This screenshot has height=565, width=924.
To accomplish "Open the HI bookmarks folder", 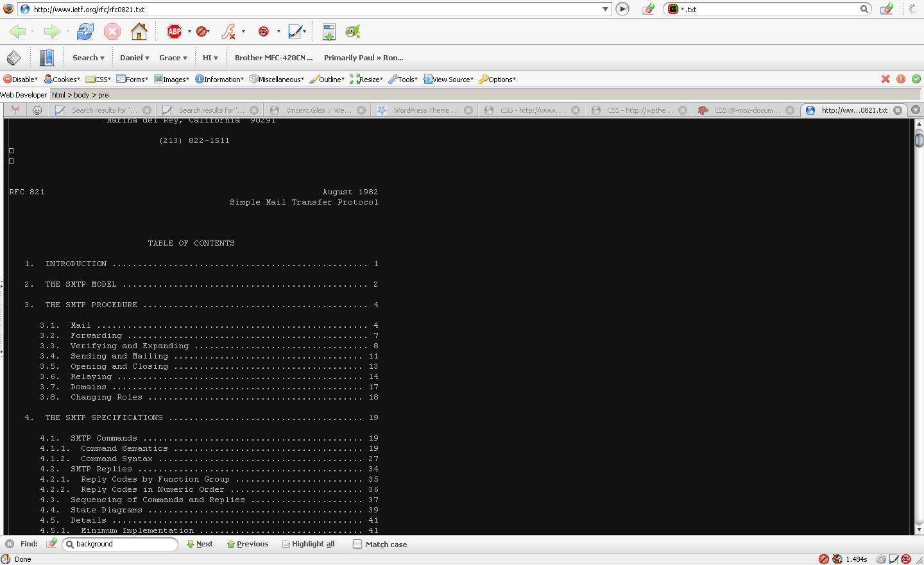I will click(x=210, y=58).
